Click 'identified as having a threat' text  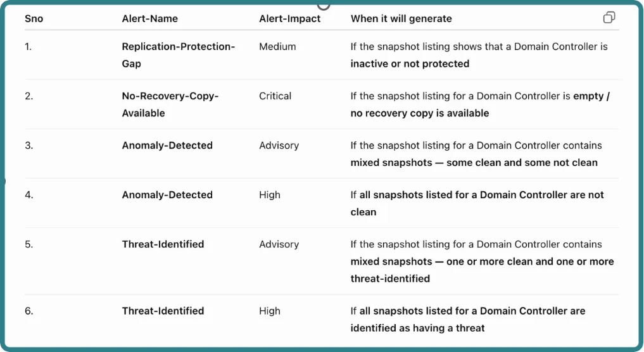point(418,328)
